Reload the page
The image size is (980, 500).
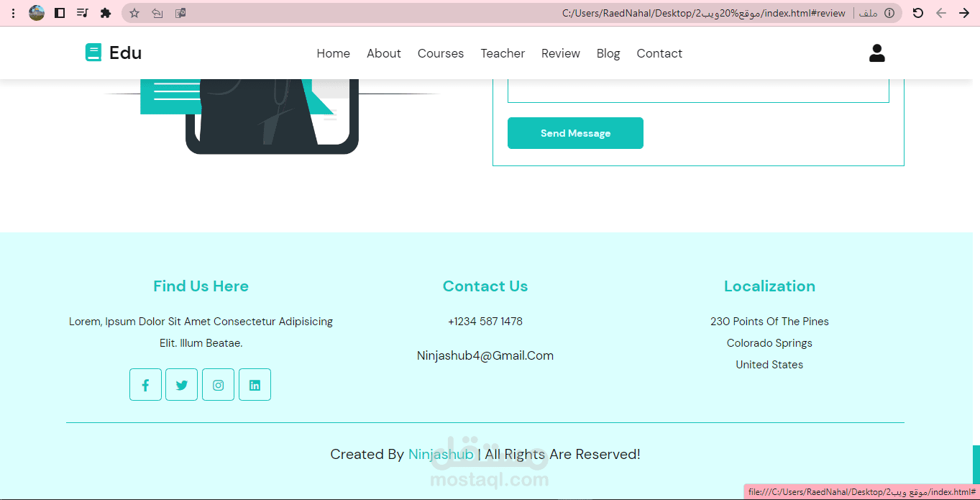(917, 13)
